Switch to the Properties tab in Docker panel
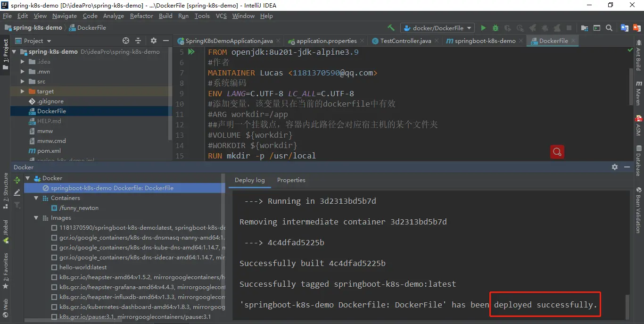The width and height of the screenshot is (644, 324). (x=291, y=180)
